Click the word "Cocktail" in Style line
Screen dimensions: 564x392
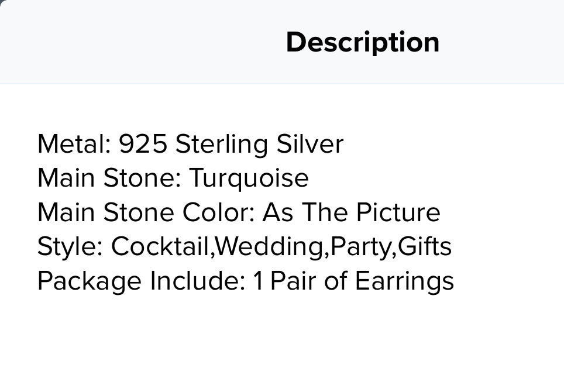pyautogui.click(x=160, y=246)
